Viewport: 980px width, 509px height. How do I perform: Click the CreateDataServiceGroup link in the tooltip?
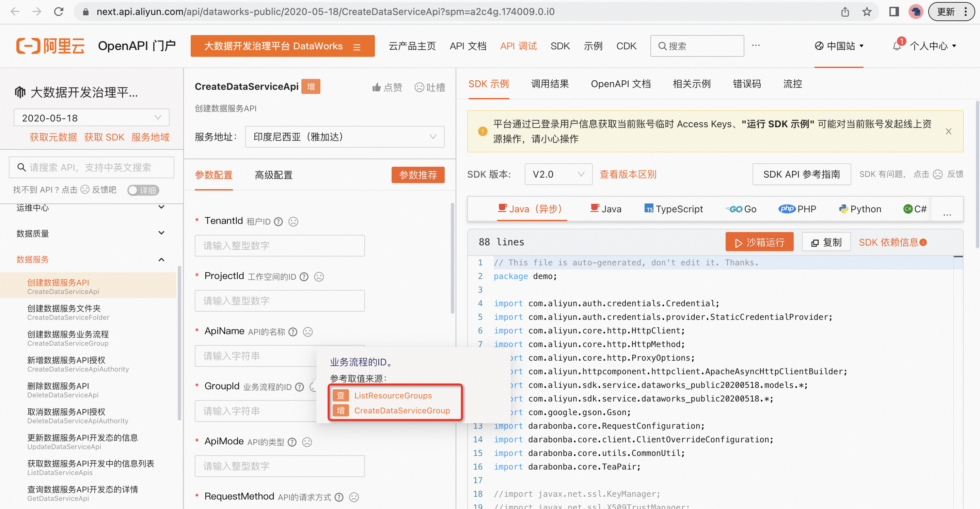402,411
